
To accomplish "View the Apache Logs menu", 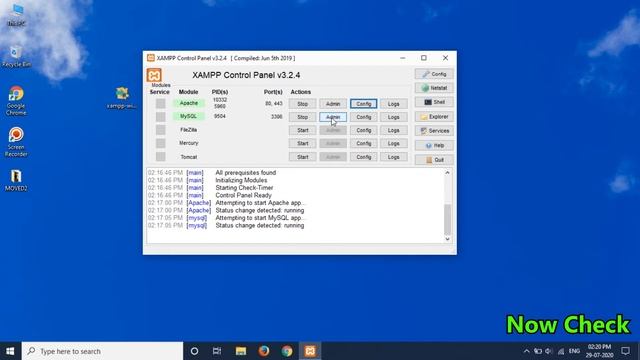I will click(393, 104).
